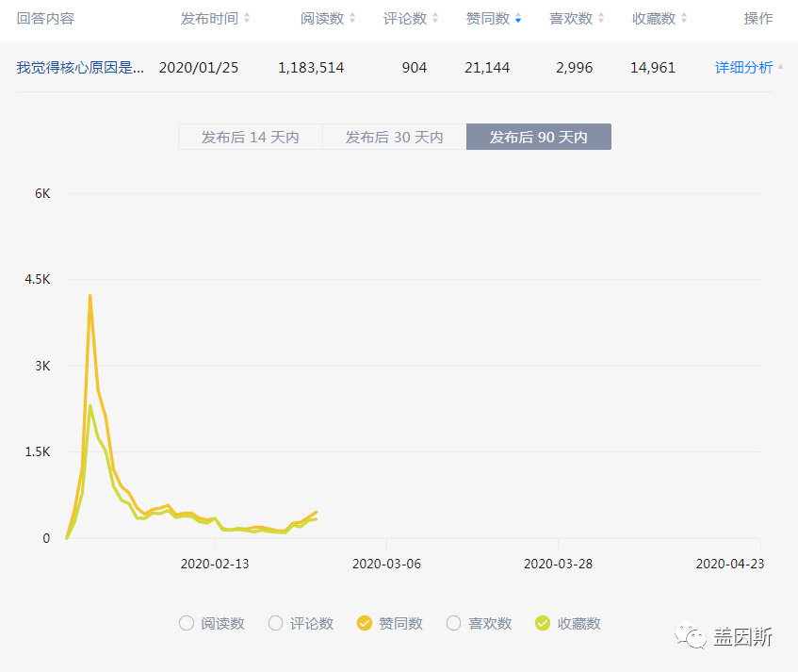Screen dimensions: 798x672
Task: Switch to 发布后 14 天内 tab
Action: [x=251, y=137]
